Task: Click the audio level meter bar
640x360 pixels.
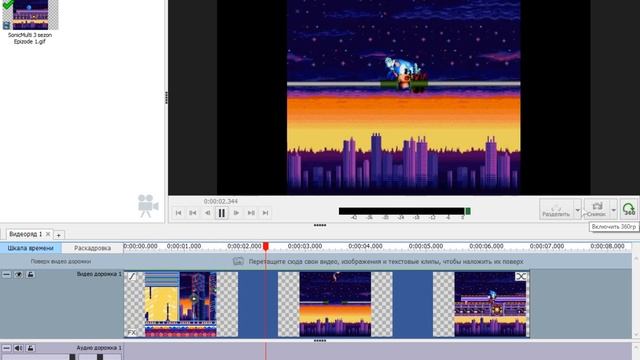Action: [x=404, y=211]
